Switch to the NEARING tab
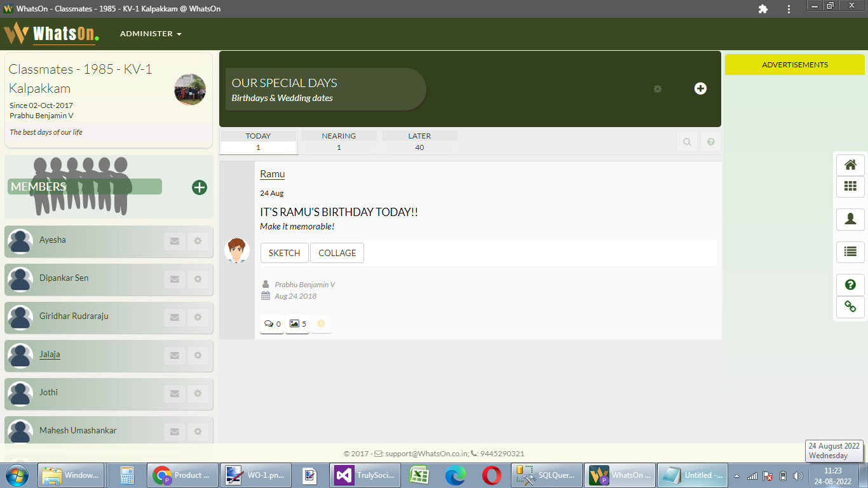The image size is (868, 488). (339, 142)
